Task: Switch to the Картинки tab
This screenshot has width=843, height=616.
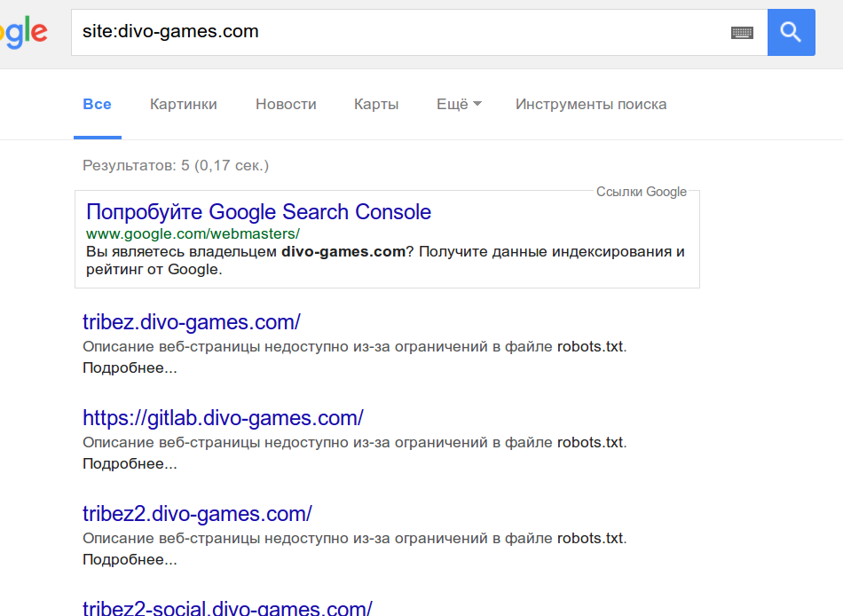Action: pos(184,104)
